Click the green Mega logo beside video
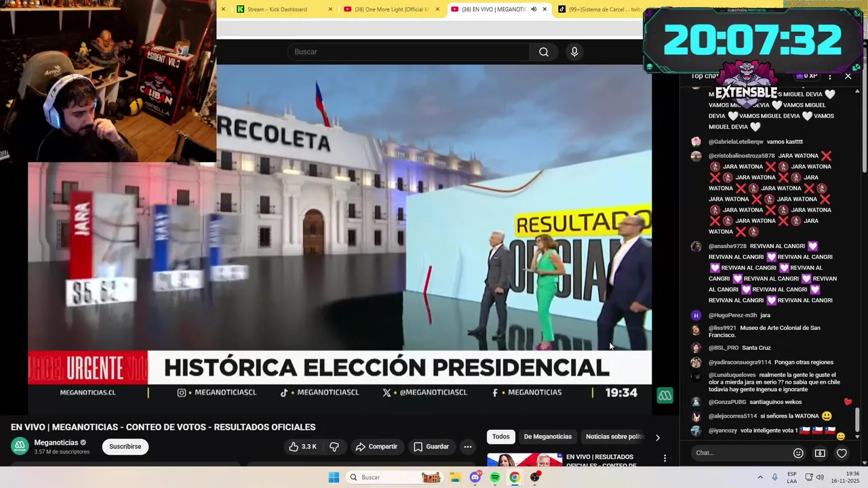The height and width of the screenshot is (488, 868). tap(665, 396)
